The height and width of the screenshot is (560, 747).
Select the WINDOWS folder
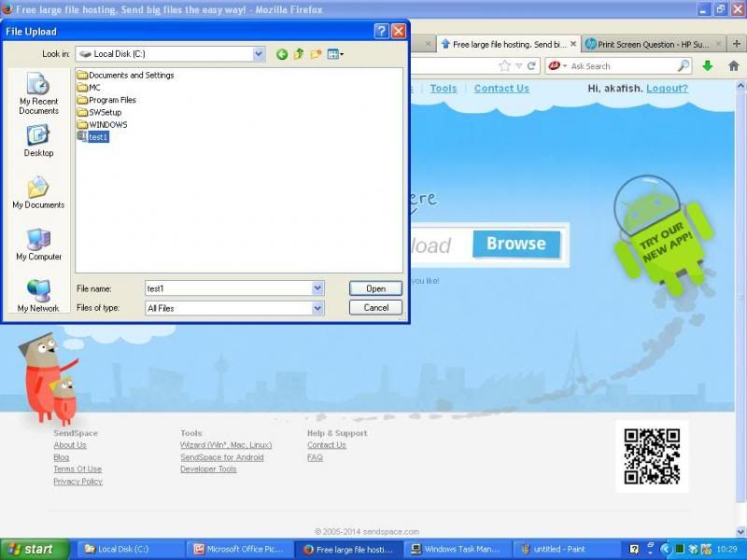point(103,125)
